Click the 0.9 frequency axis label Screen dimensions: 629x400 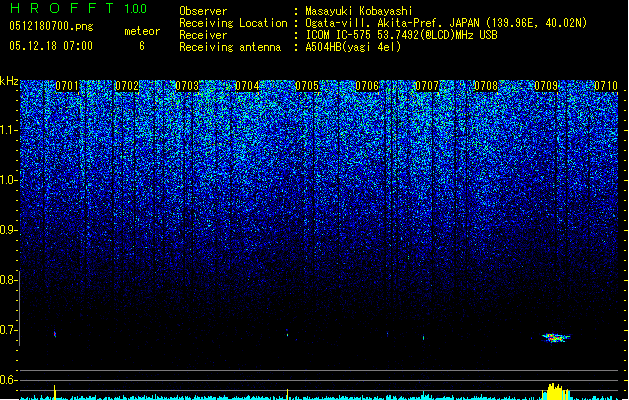(x=8, y=230)
